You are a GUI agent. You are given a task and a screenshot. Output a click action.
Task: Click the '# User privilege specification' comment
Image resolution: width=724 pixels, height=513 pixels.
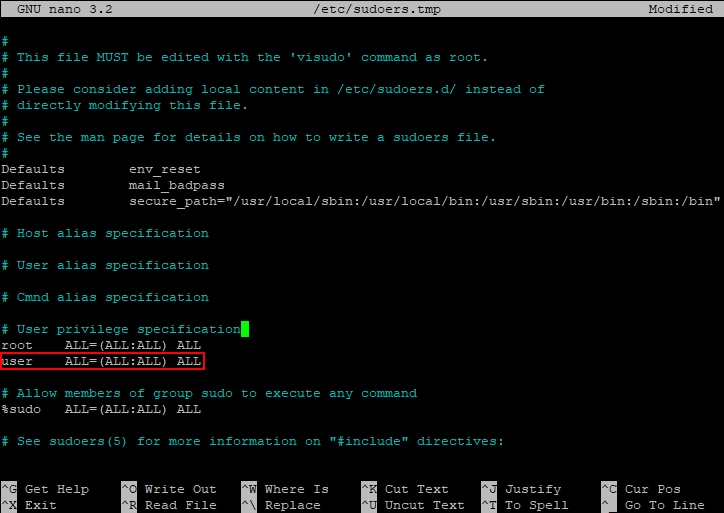click(121, 329)
